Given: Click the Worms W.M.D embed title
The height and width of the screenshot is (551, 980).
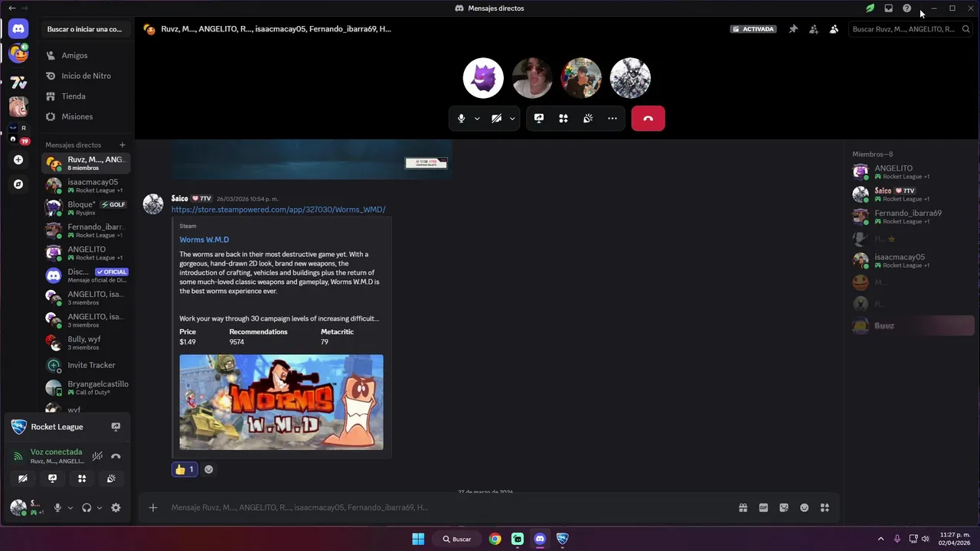Looking at the screenshot, I should click(x=204, y=240).
